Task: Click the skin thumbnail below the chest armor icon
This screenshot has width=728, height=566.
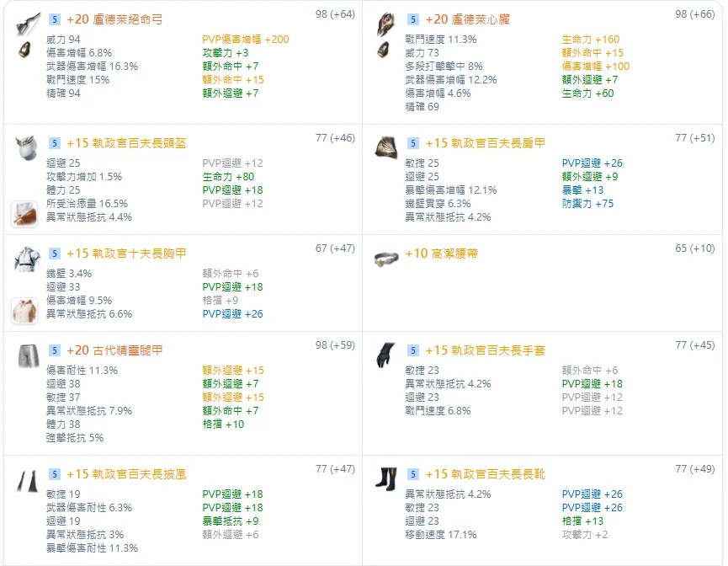Action: [24, 311]
